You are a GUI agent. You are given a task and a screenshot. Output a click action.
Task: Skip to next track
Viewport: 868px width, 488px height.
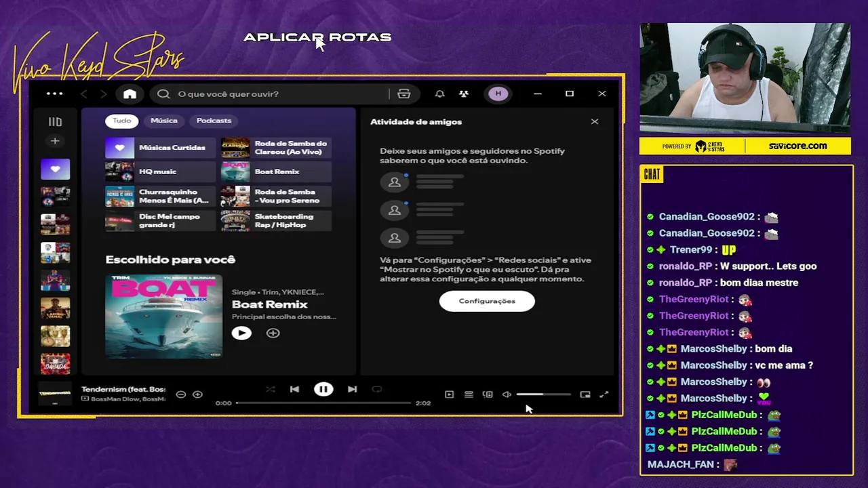tap(352, 389)
